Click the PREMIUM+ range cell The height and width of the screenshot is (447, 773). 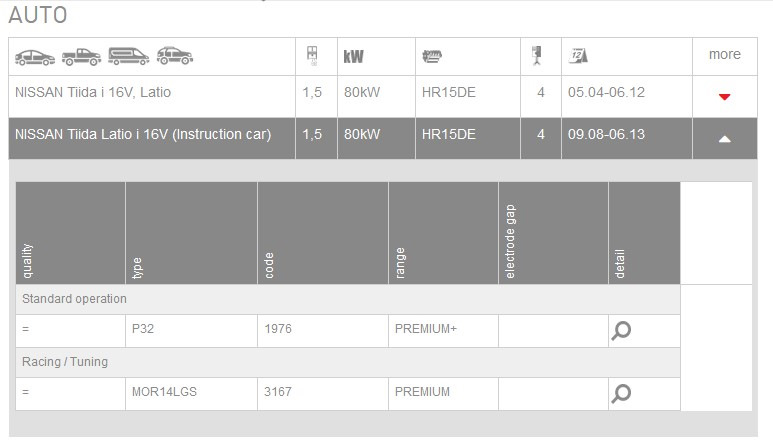tap(443, 331)
